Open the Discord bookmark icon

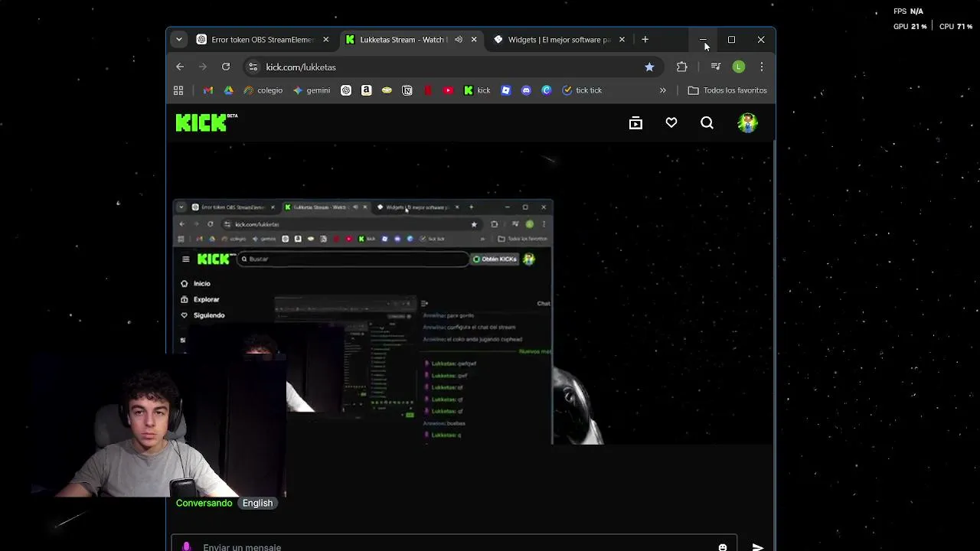pyautogui.click(x=526, y=90)
